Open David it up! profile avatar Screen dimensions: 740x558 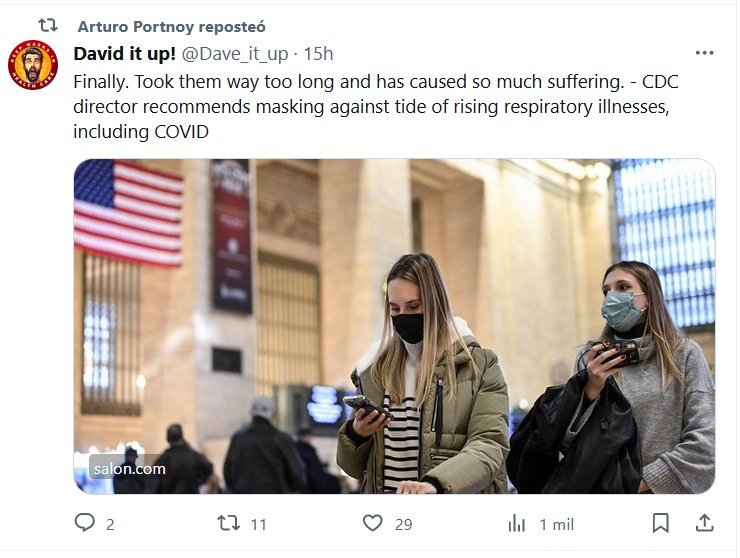click(33, 66)
